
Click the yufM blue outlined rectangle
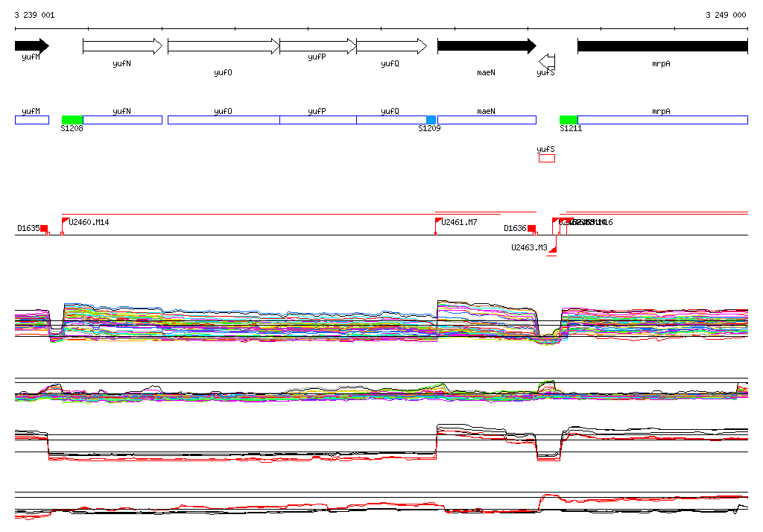32,120
